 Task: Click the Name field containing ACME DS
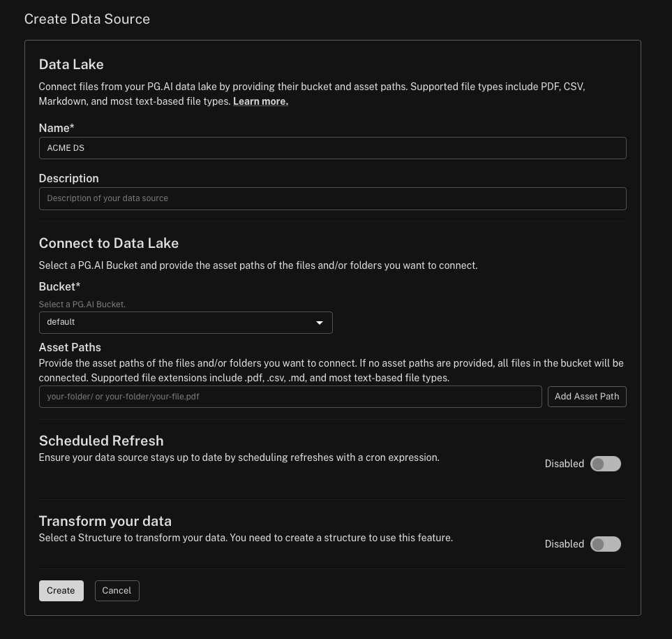332,148
